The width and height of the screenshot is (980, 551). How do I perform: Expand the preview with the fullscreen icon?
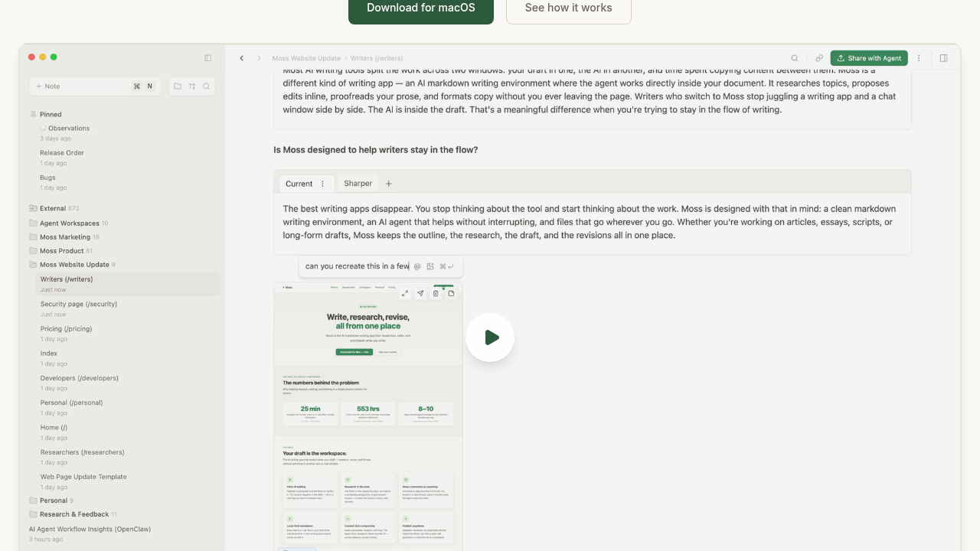tap(405, 293)
